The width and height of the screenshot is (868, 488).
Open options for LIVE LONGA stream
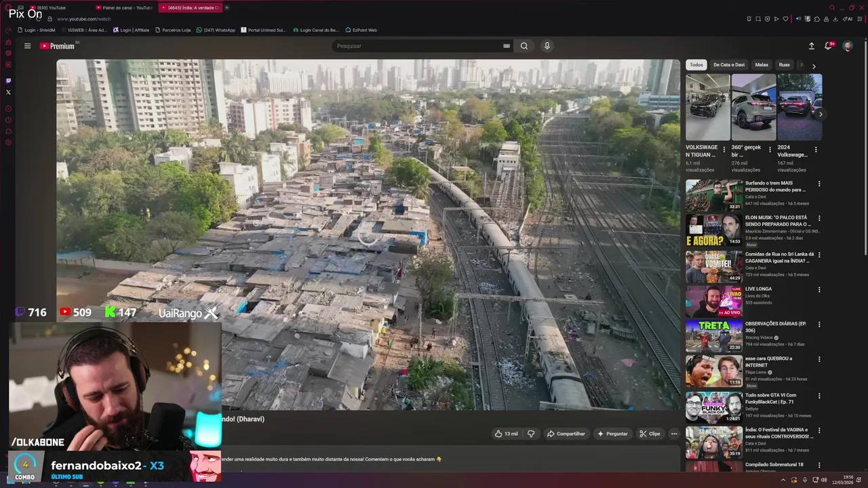point(819,289)
